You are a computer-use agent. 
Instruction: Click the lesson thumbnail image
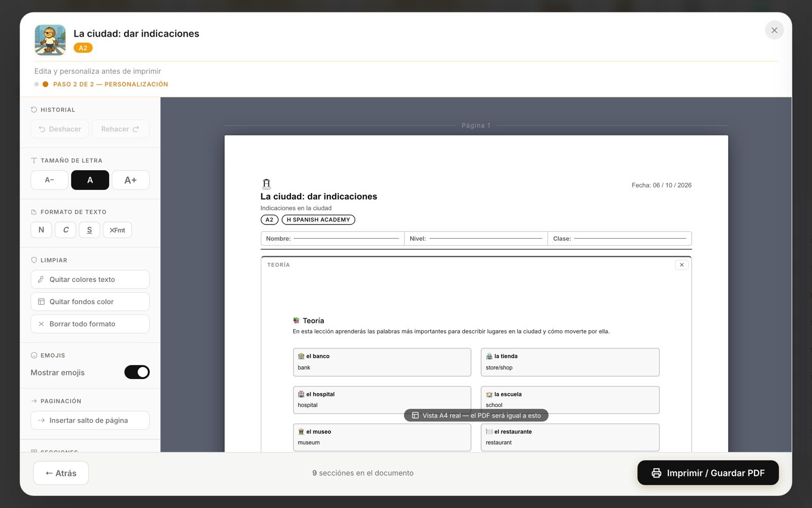click(50, 40)
